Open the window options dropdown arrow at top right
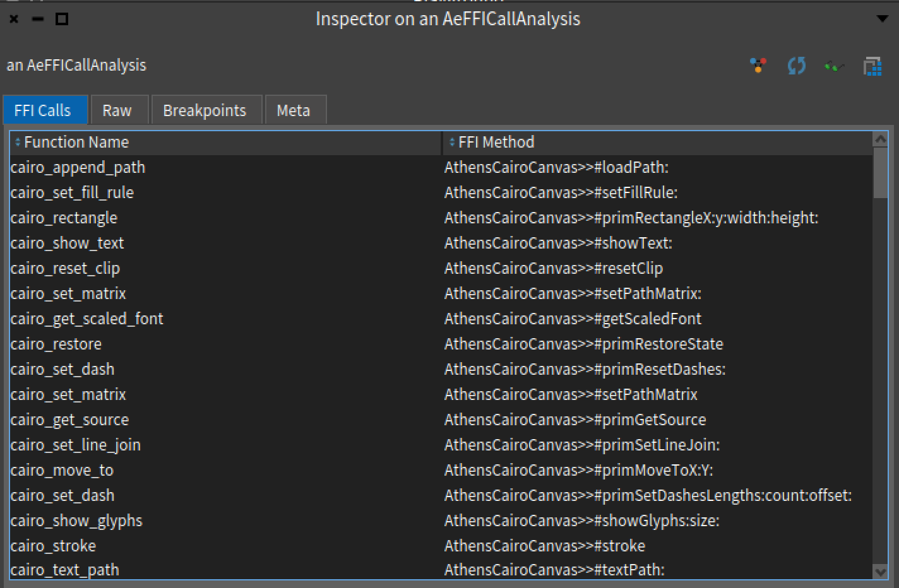 (x=883, y=19)
